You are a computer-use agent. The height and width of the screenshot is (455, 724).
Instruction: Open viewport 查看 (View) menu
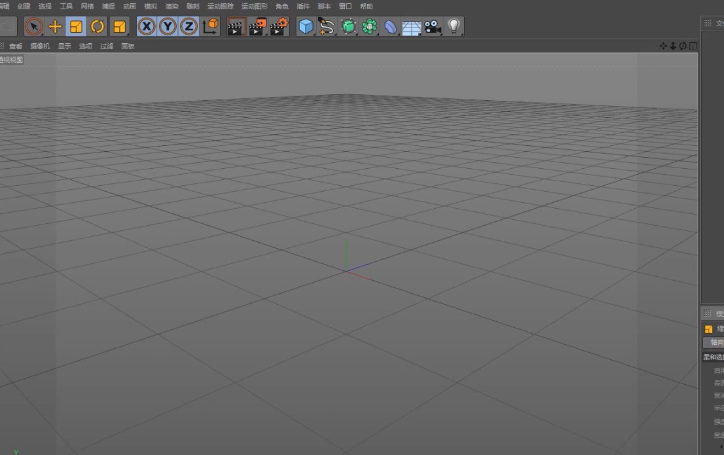click(16, 46)
